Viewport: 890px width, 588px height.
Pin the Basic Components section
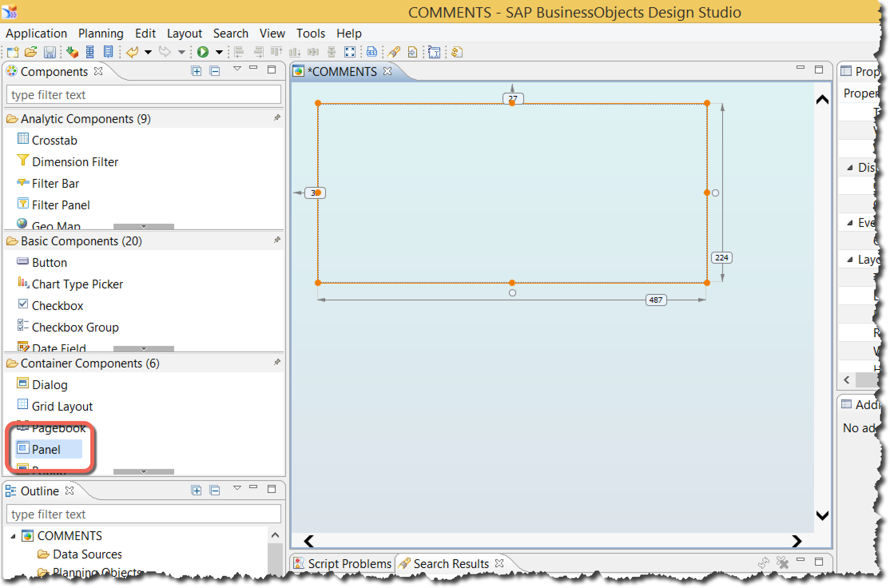pos(277,240)
